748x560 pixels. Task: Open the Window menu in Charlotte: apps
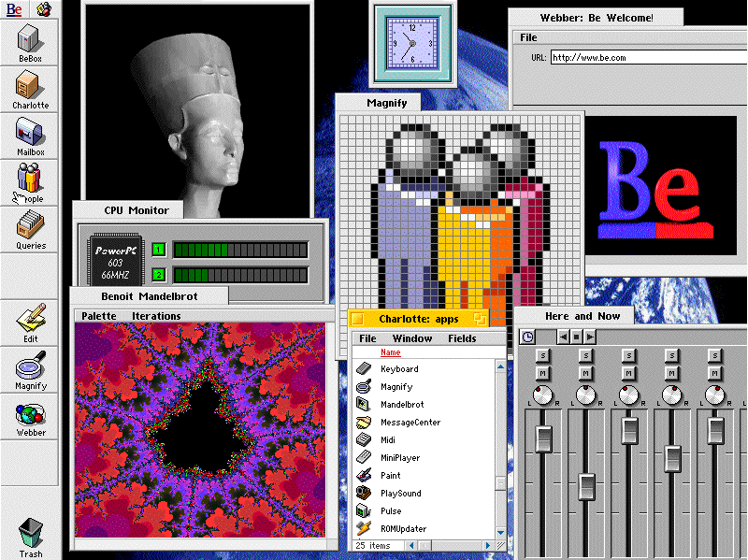point(412,338)
